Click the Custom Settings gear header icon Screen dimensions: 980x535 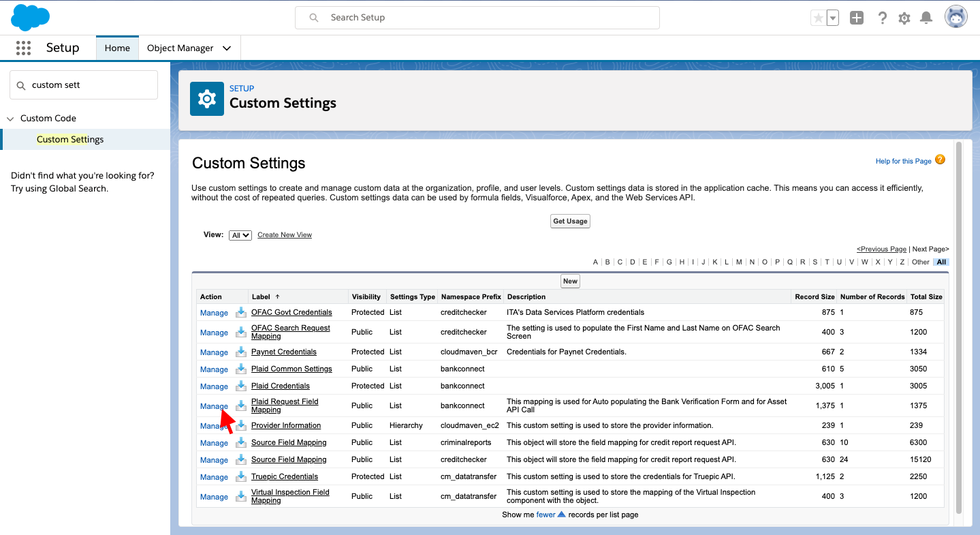(207, 99)
